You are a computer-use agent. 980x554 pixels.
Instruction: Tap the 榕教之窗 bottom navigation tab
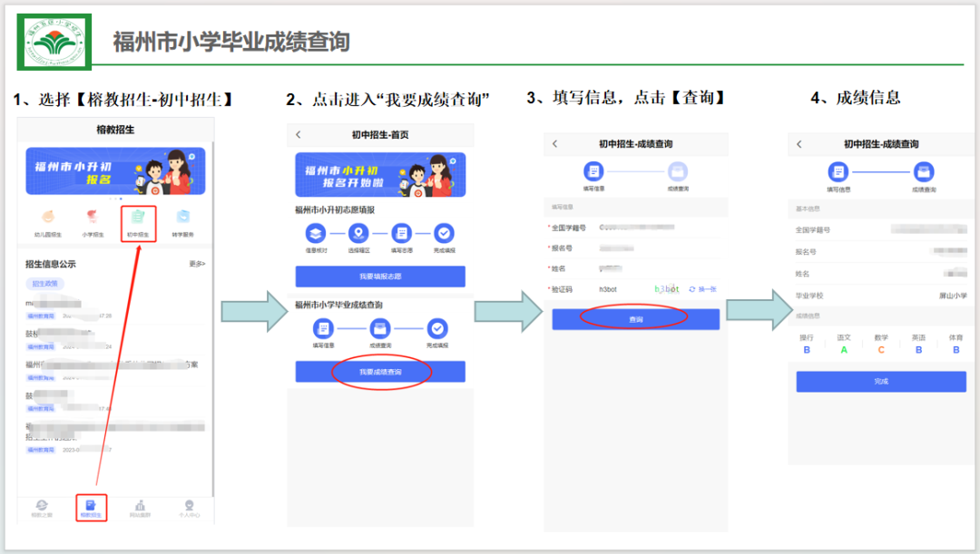click(x=42, y=509)
